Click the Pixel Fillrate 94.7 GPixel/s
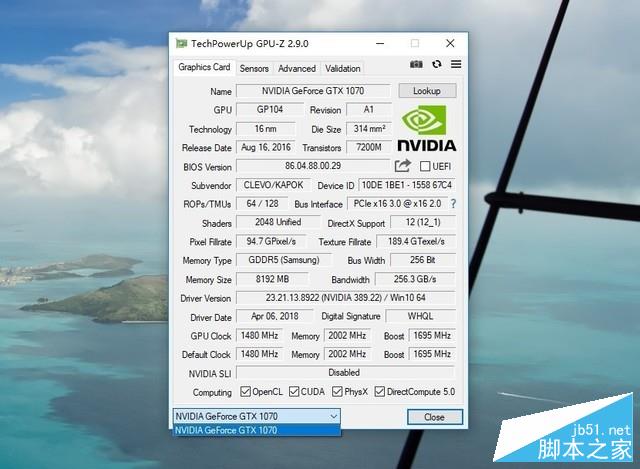 (271, 241)
